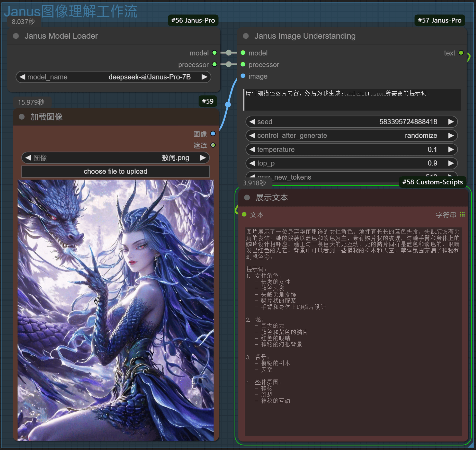The width and height of the screenshot is (476, 450).
Task: Increase seed with right arrow
Action: 451,122
